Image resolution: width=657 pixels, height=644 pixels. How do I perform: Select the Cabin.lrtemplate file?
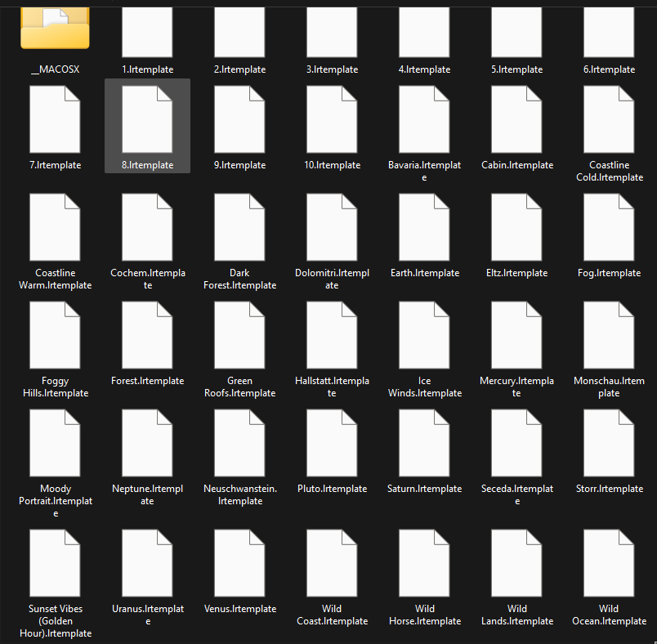516,119
